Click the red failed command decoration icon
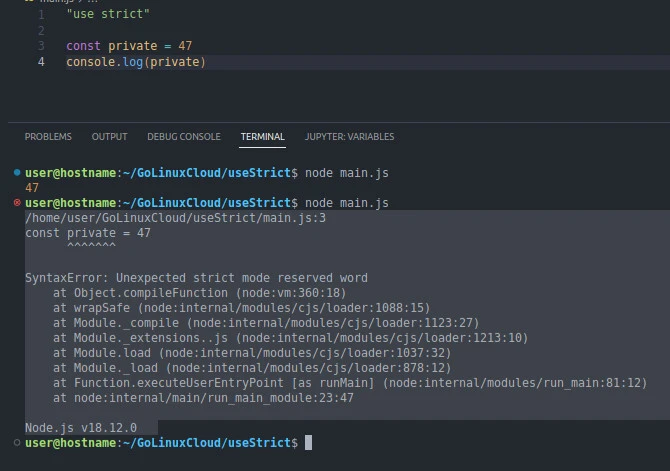Viewport: 670px width, 471px height. (x=17, y=203)
